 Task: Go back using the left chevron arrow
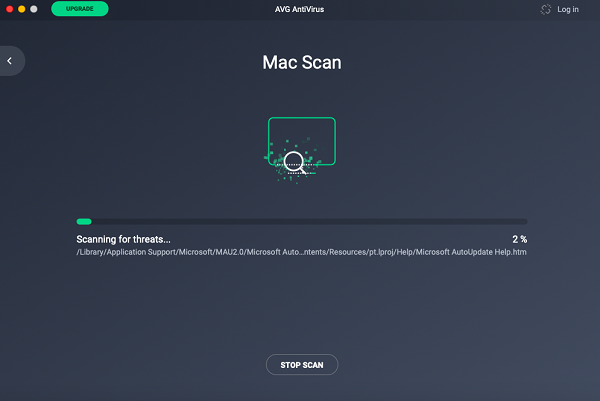[x=10, y=61]
